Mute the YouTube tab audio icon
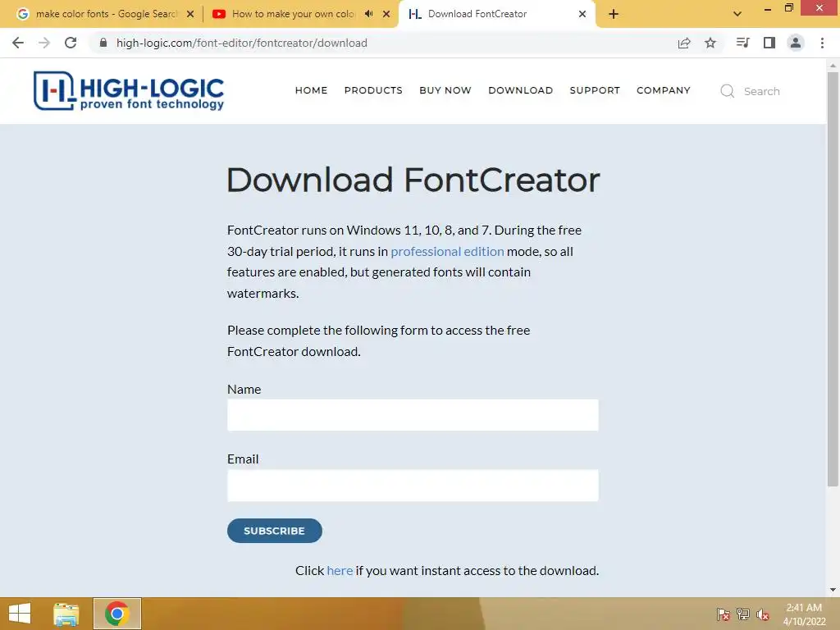Image resolution: width=840 pixels, height=630 pixels. click(x=368, y=14)
